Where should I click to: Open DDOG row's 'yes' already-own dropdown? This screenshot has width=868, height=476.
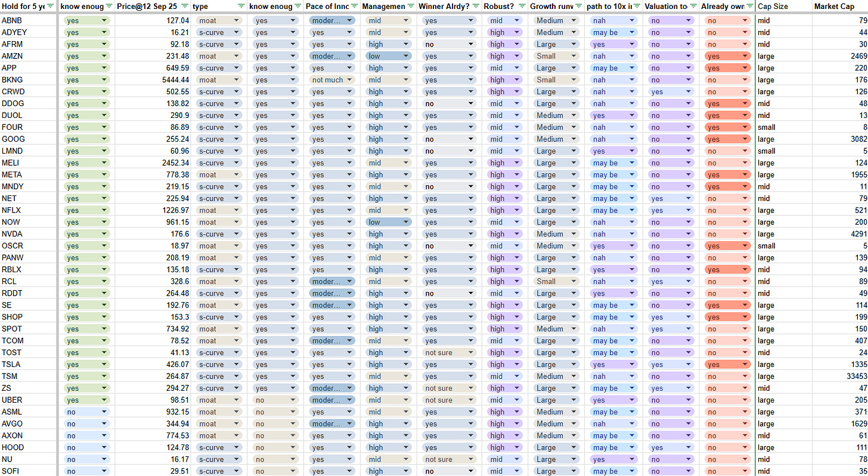[x=727, y=104]
